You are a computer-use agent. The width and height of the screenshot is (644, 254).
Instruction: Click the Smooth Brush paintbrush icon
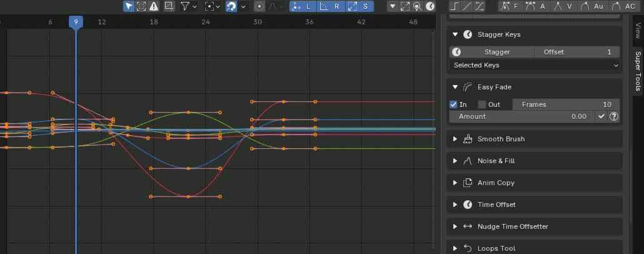pyautogui.click(x=468, y=139)
